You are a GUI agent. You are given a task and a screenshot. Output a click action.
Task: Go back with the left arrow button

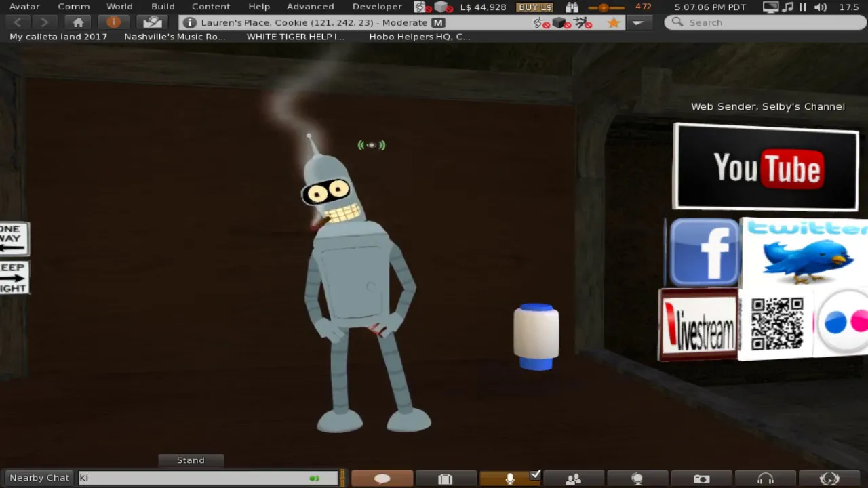pos(18,22)
